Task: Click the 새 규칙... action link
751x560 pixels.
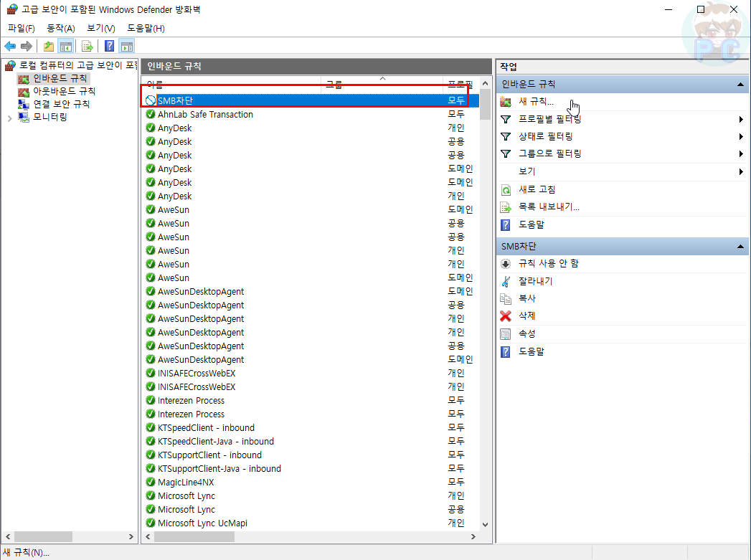Action: pos(536,102)
